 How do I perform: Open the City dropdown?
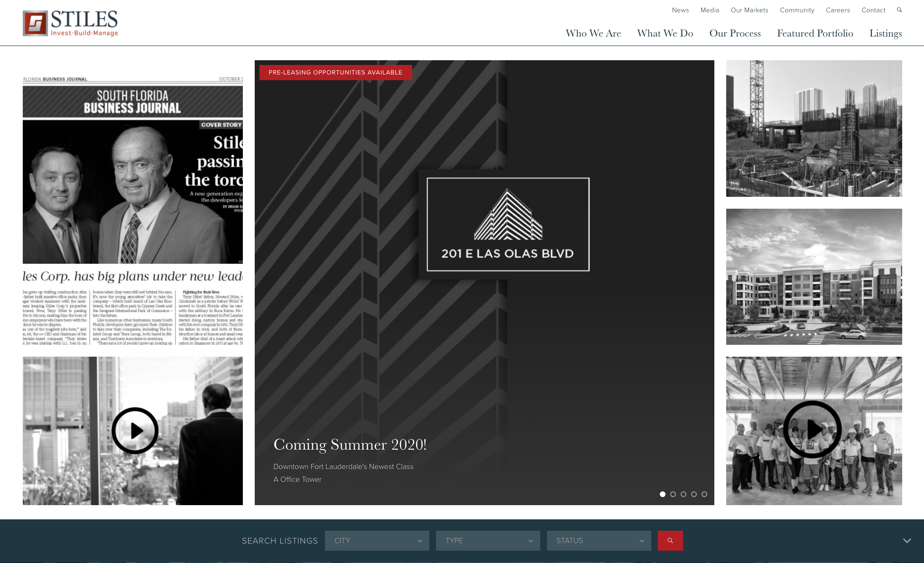coord(377,541)
